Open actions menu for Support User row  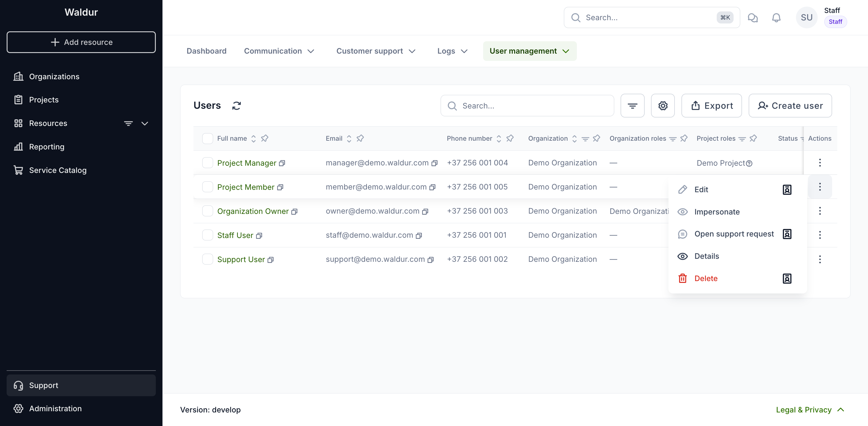pos(820,259)
